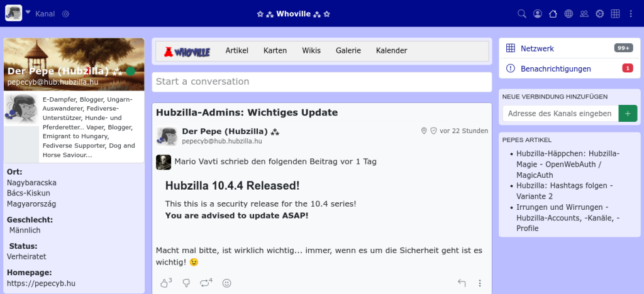644x294 pixels.
Task: Open the Benachrichtigungen link
Action: pyautogui.click(x=555, y=68)
